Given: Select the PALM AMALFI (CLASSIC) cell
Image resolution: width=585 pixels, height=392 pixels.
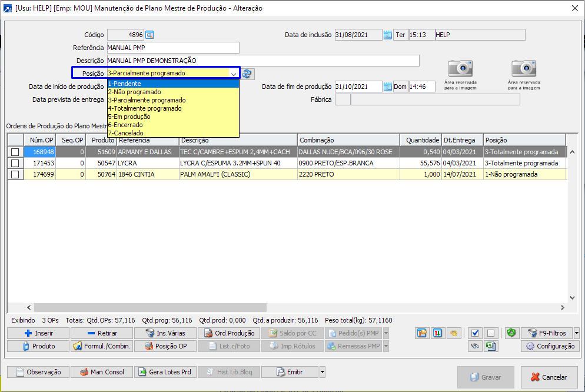Looking at the screenshot, I should pyautogui.click(x=238, y=175).
